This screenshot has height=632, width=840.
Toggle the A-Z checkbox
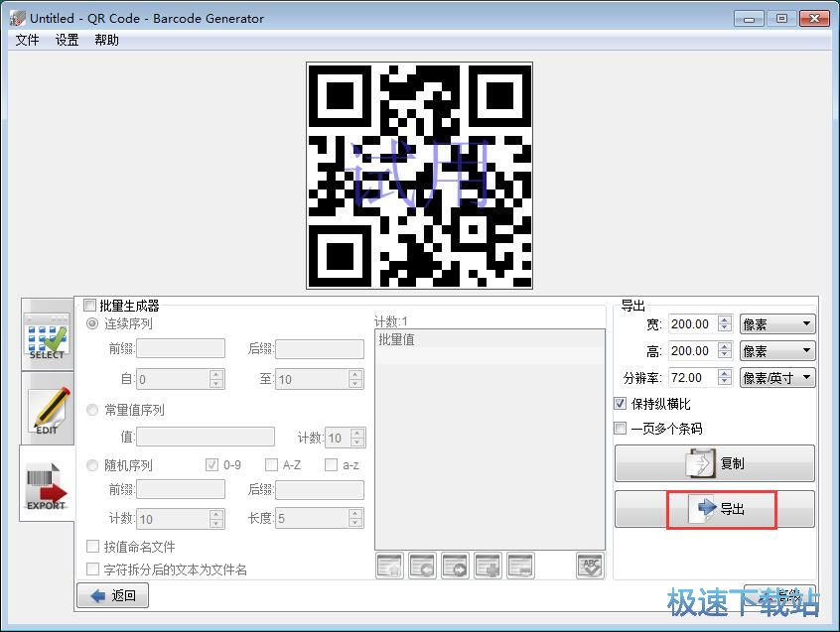coord(272,464)
